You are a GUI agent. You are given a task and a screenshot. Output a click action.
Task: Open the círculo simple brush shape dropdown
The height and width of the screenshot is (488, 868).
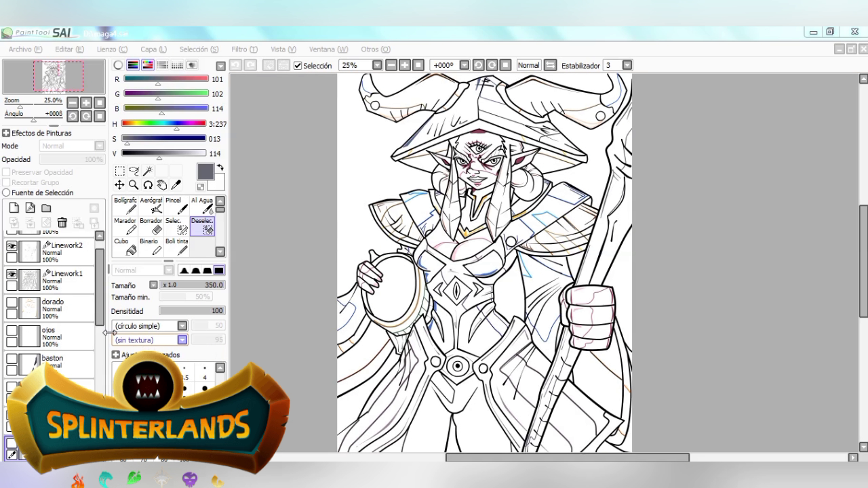[182, 326]
